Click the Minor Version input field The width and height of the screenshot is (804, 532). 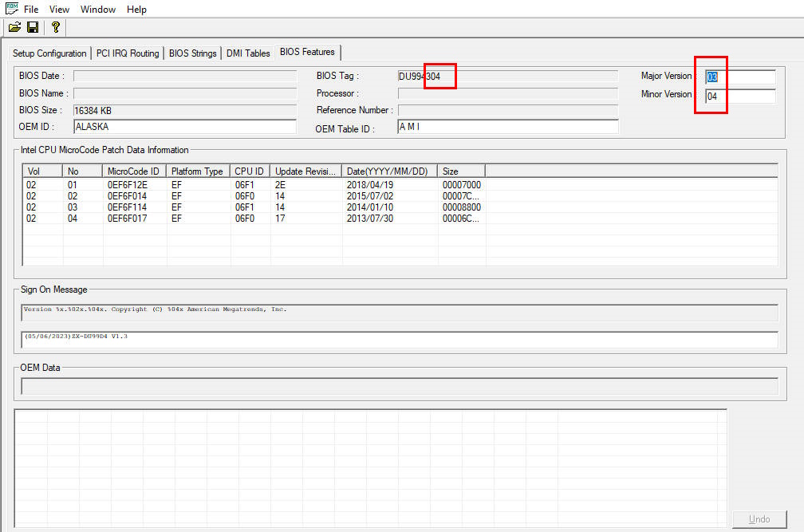click(x=739, y=97)
